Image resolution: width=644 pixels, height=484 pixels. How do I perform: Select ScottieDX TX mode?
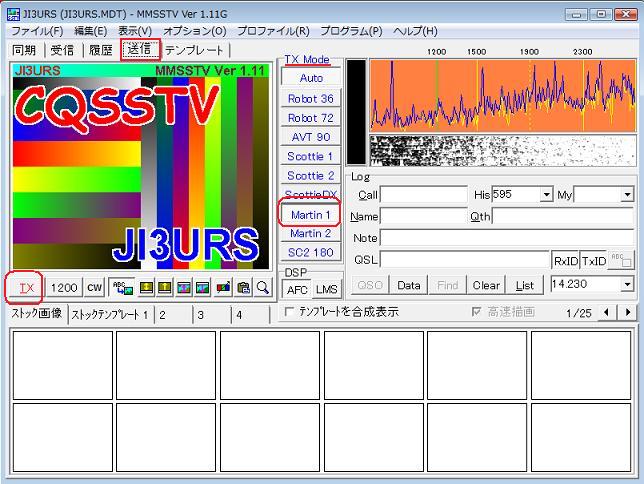[x=311, y=193]
